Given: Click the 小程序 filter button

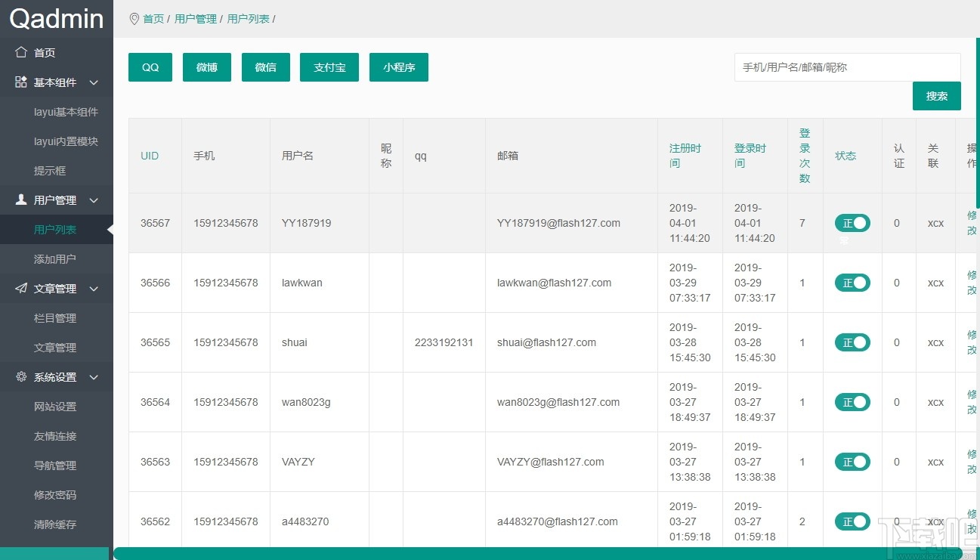Looking at the screenshot, I should coord(399,67).
